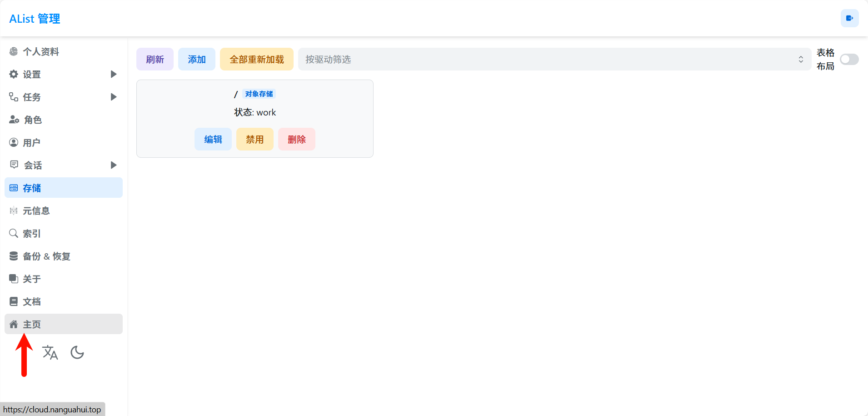This screenshot has width=868, height=416.
Task: Switch to dark mode with moon icon
Action: [x=77, y=352]
